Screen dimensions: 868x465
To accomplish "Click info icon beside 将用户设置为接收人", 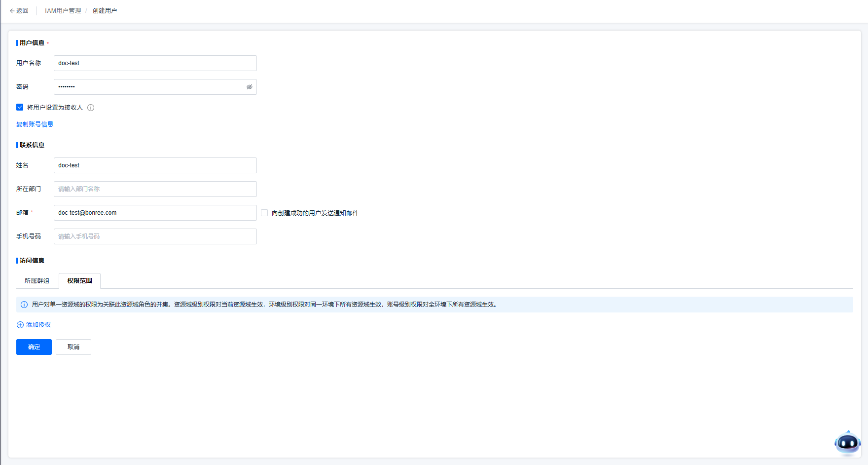I will (x=91, y=108).
